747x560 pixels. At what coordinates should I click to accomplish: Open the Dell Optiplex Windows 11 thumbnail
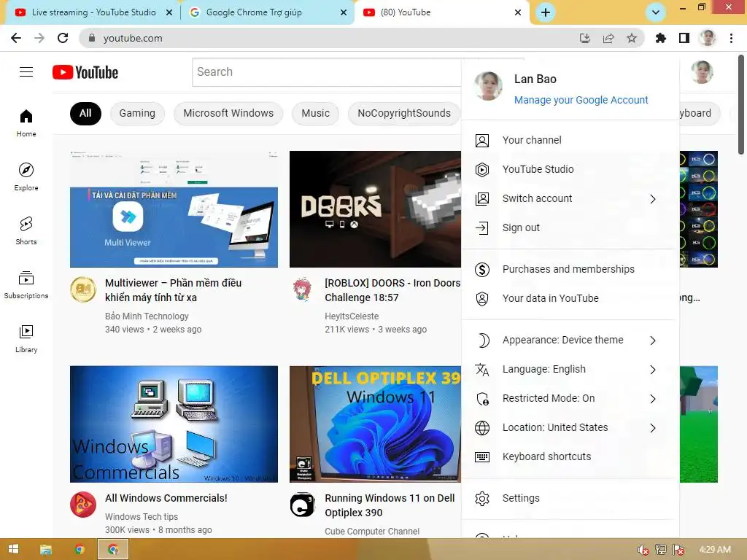(376, 424)
